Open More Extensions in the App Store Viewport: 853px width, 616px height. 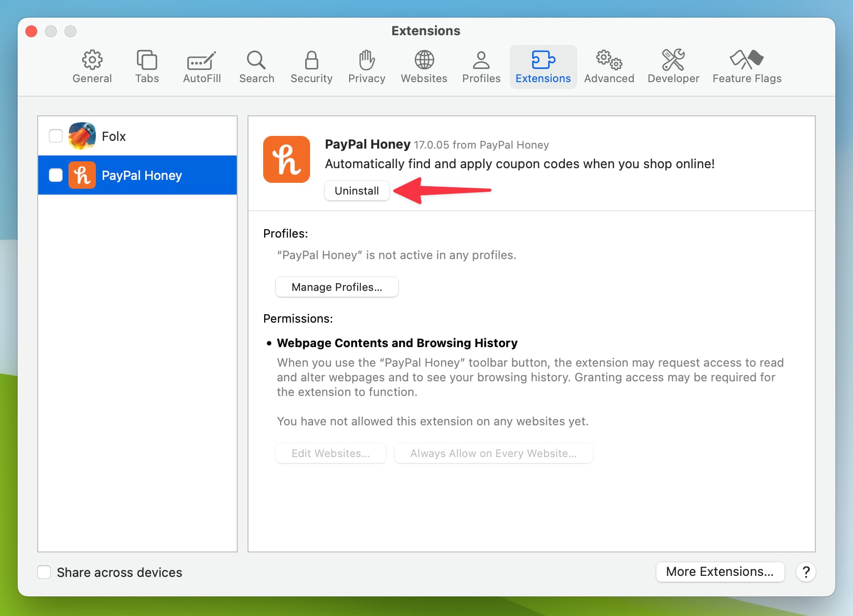tap(719, 572)
